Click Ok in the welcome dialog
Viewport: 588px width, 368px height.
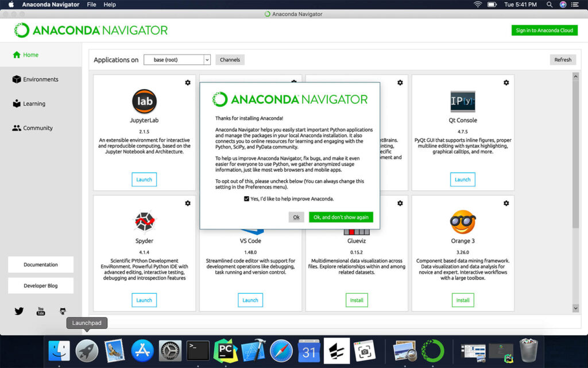pos(296,217)
